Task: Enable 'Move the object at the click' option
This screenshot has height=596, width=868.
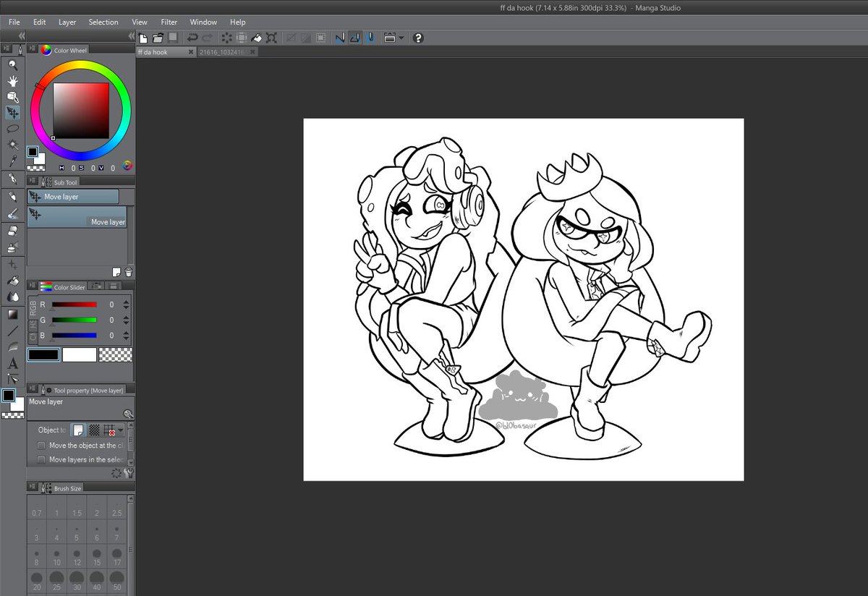Action: 41,445
